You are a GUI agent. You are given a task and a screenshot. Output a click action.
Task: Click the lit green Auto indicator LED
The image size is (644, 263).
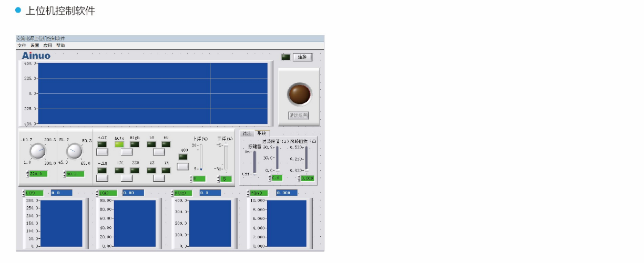(119, 144)
